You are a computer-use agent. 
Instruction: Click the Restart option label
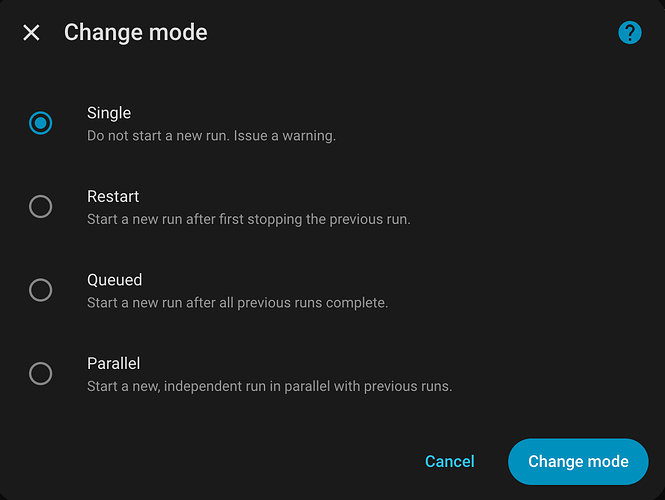pyautogui.click(x=113, y=197)
